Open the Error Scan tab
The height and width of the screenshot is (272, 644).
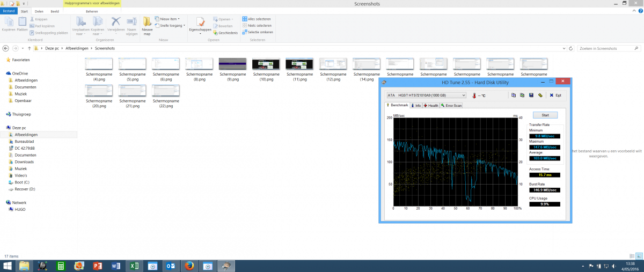451,105
